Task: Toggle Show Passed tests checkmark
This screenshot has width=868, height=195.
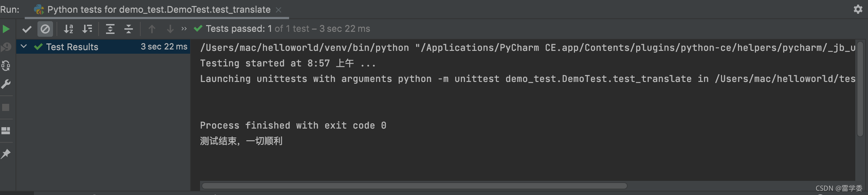Action: [27, 29]
